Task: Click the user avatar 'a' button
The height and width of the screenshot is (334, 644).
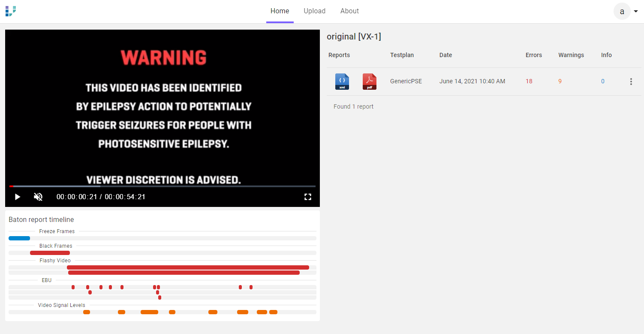Action: click(x=622, y=12)
